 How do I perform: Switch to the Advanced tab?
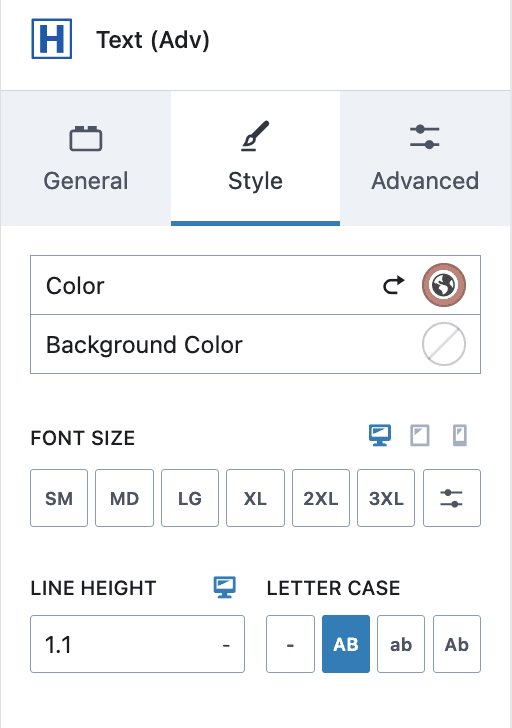pos(425,158)
